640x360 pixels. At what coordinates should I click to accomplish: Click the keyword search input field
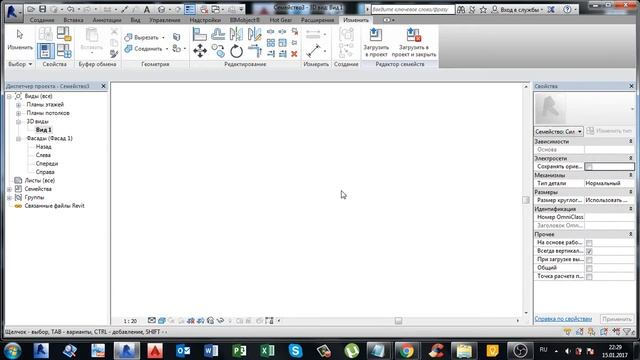(412, 9)
